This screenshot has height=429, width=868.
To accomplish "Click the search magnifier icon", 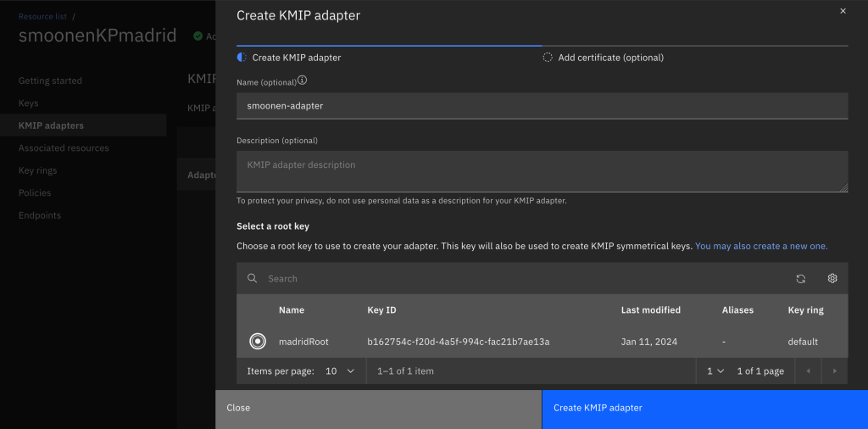I will click(252, 278).
